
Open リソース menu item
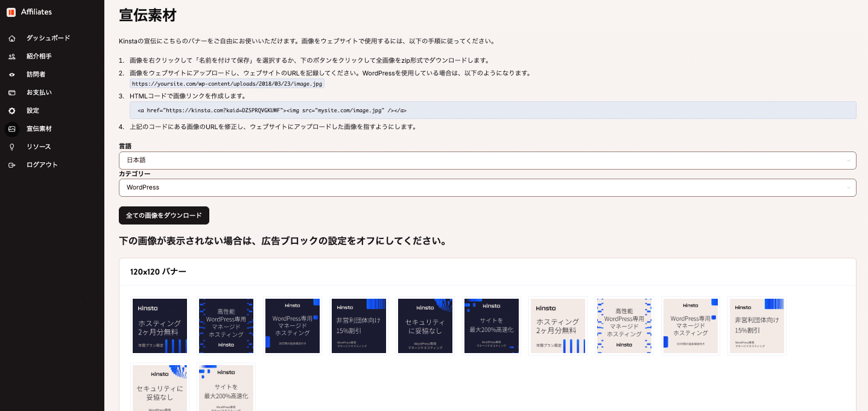tap(39, 147)
